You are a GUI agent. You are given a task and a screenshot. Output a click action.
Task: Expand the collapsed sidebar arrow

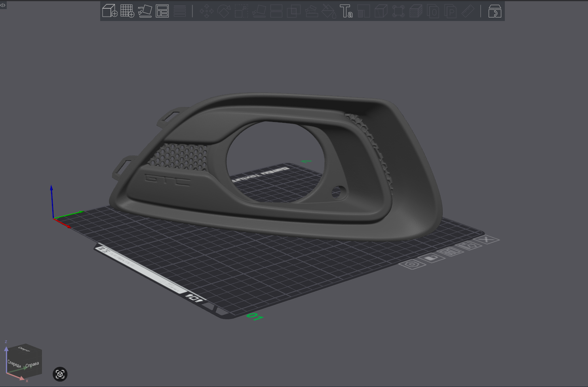pyautogui.click(x=3, y=5)
